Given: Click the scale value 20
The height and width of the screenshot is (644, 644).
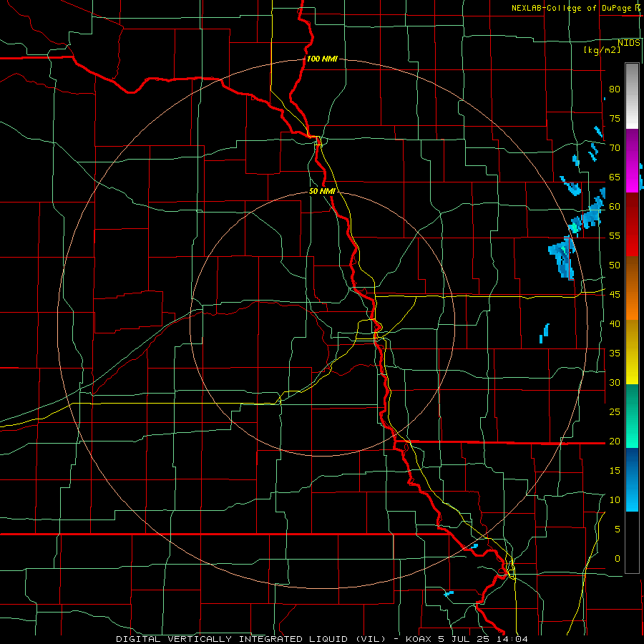Looking at the screenshot, I should point(615,441).
